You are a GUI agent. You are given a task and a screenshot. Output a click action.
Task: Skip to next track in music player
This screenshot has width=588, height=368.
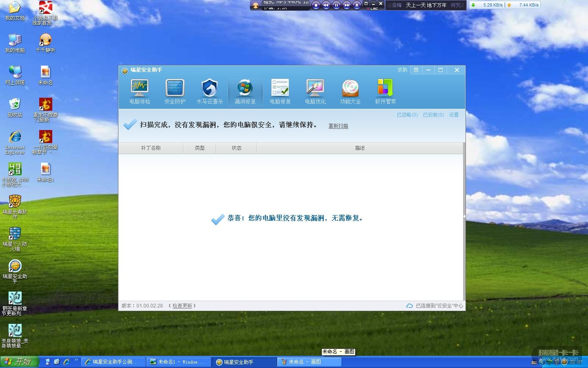click(x=346, y=5)
